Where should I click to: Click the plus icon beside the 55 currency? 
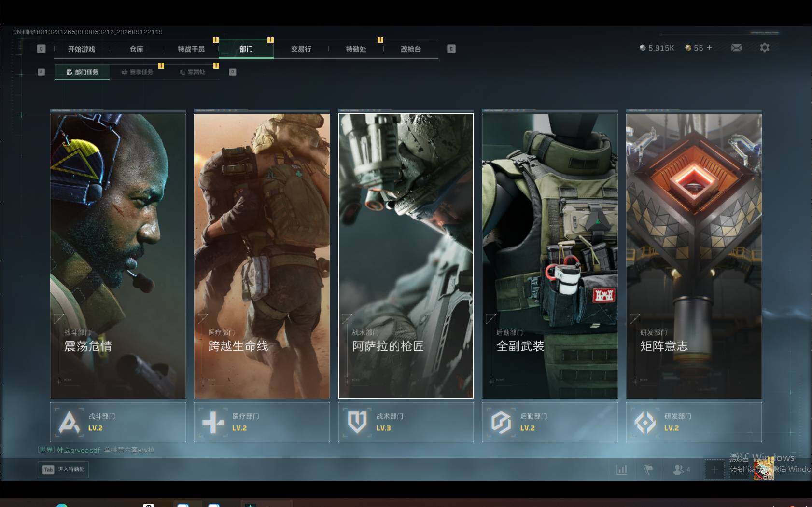[709, 48]
